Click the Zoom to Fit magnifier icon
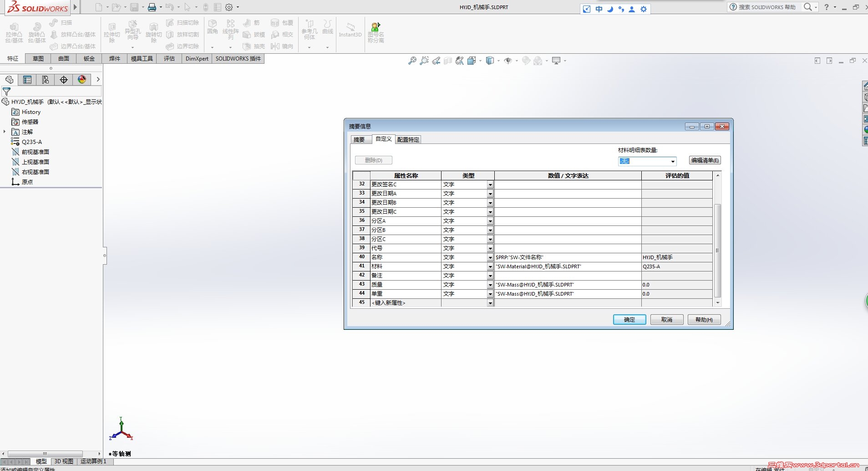This screenshot has height=471, width=868. point(412,61)
